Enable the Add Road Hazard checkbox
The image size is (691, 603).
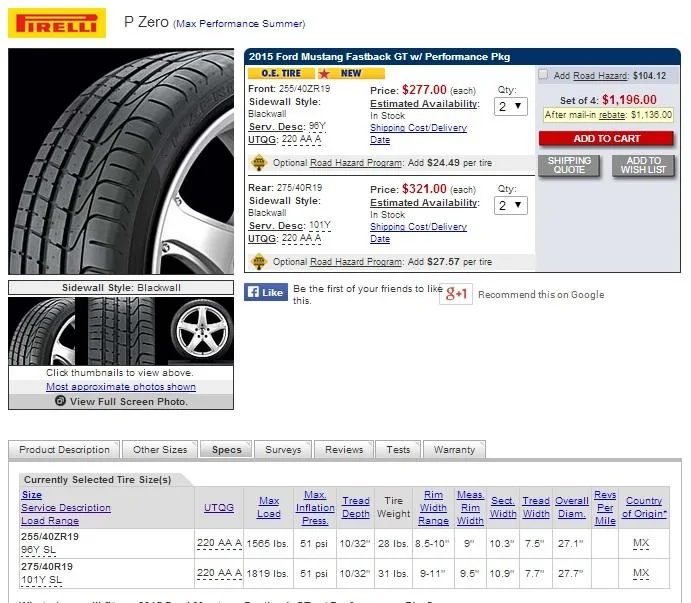click(543, 74)
